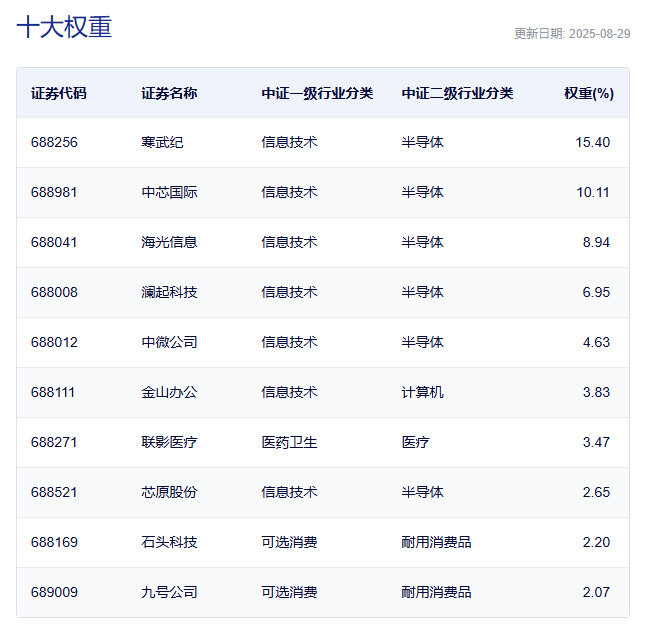The height and width of the screenshot is (635, 656).
Task: Click the weight value 15.40
Action: pos(592,142)
